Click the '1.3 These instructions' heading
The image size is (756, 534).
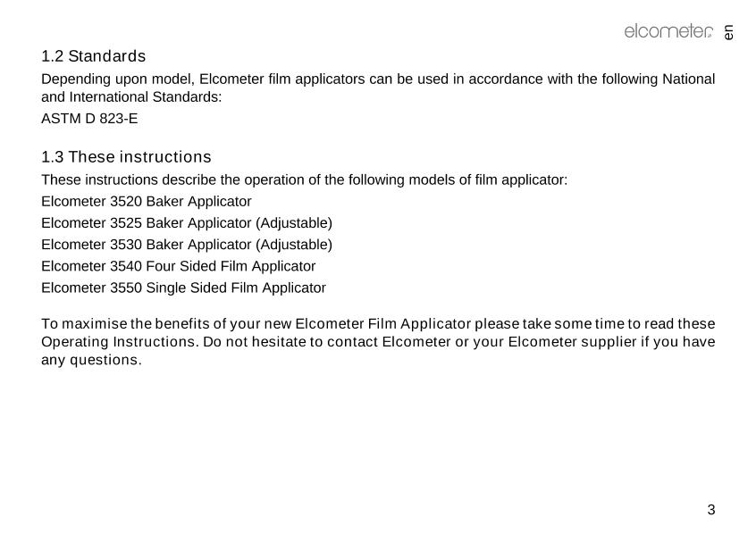coord(126,157)
